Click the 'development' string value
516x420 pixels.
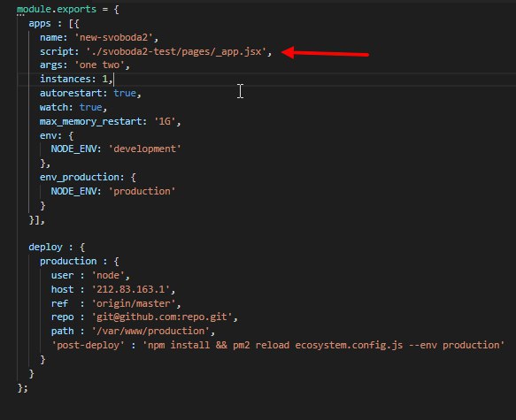pyautogui.click(x=145, y=149)
